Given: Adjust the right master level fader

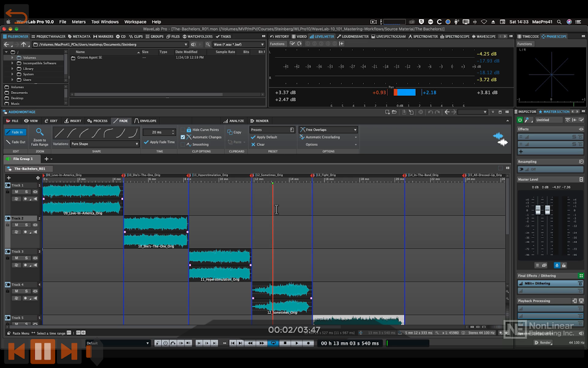Looking at the screenshot, I should [548, 209].
